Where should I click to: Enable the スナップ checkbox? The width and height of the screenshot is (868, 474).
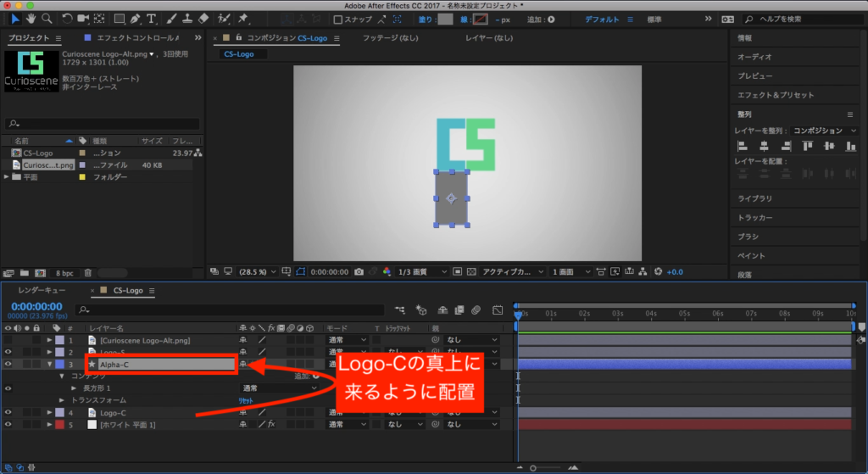point(337,19)
